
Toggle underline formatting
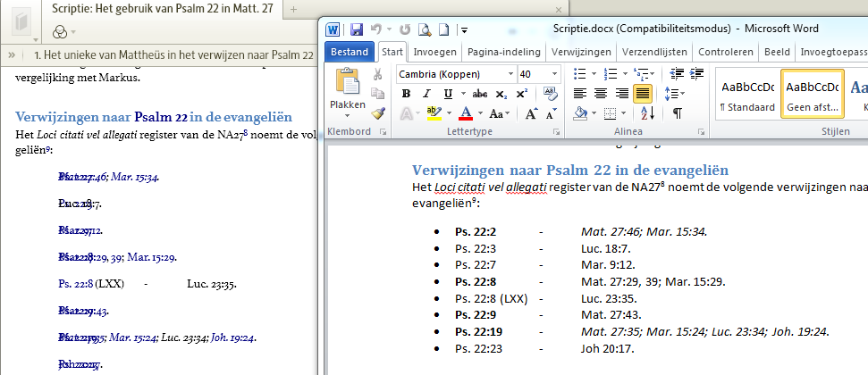coord(448,94)
